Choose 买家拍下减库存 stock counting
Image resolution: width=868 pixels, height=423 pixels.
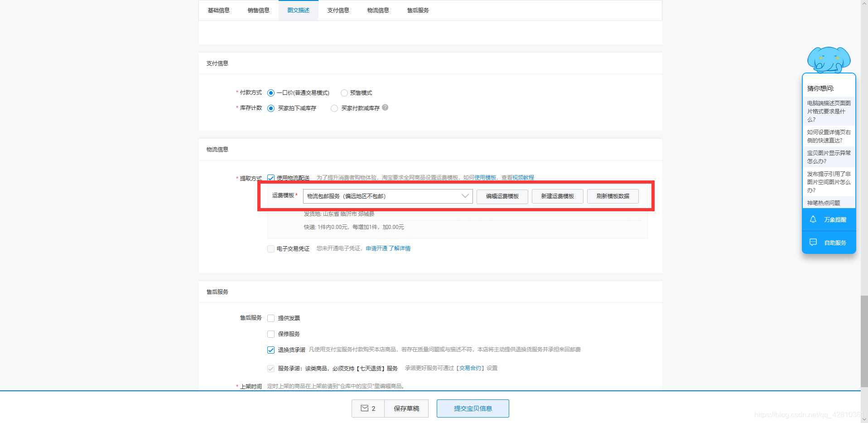click(271, 108)
